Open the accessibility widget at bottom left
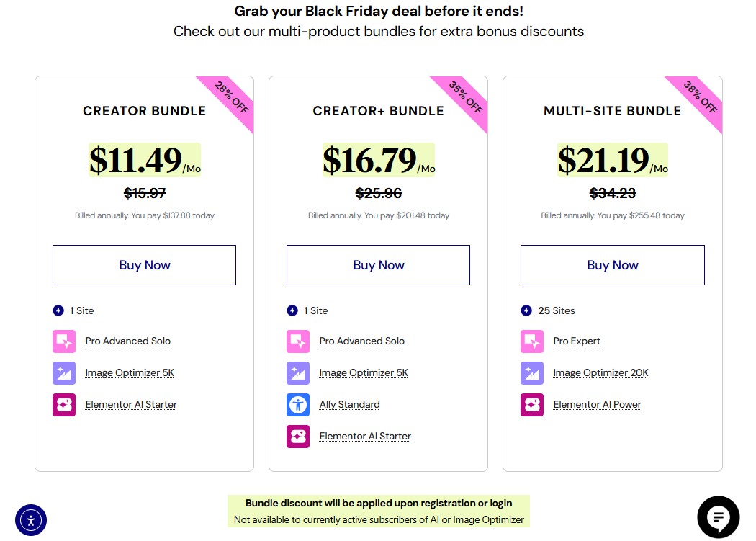Image resolution: width=756 pixels, height=541 pixels. 30,519
